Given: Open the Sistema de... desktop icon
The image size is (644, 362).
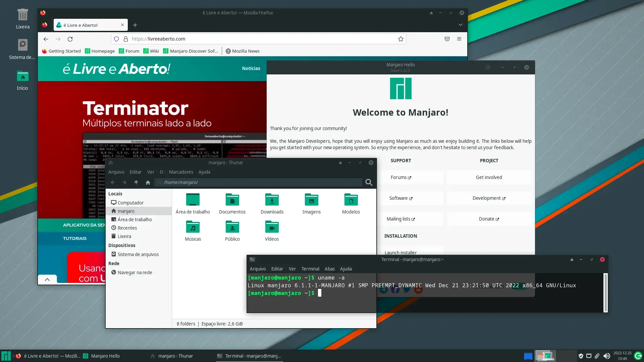Looking at the screenshot, I should click(x=22, y=49).
